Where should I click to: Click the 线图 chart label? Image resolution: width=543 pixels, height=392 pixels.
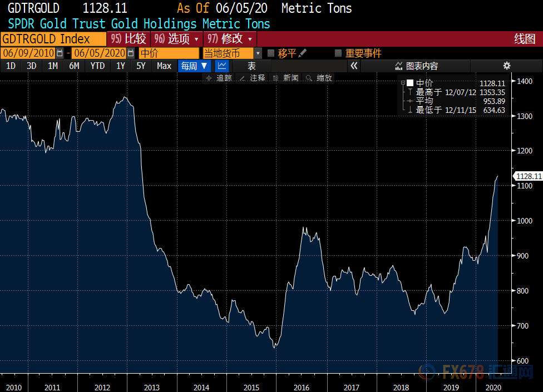pos(525,39)
